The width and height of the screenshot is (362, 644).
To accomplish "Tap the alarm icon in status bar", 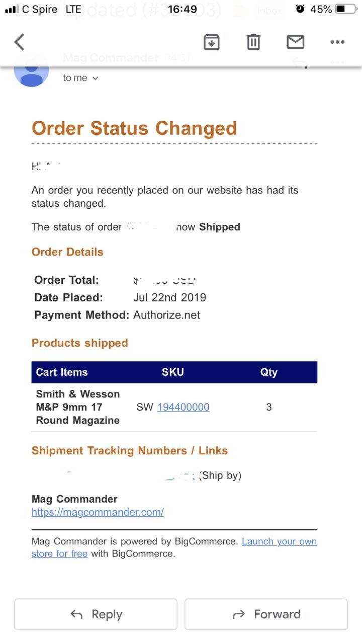I will (300, 9).
